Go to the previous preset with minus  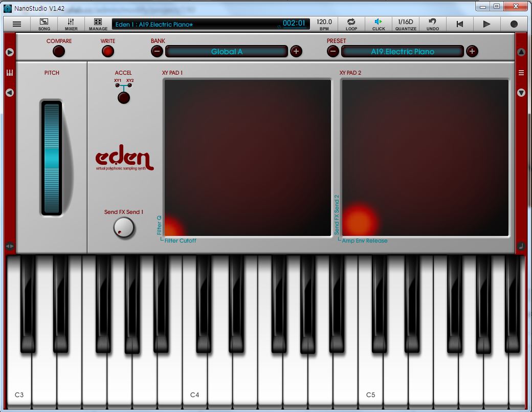(x=333, y=52)
